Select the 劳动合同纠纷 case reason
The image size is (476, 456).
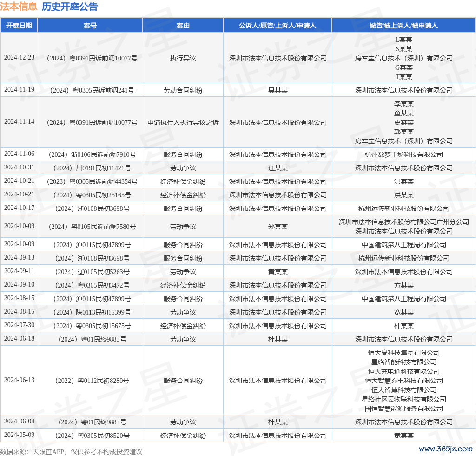coord(183,90)
